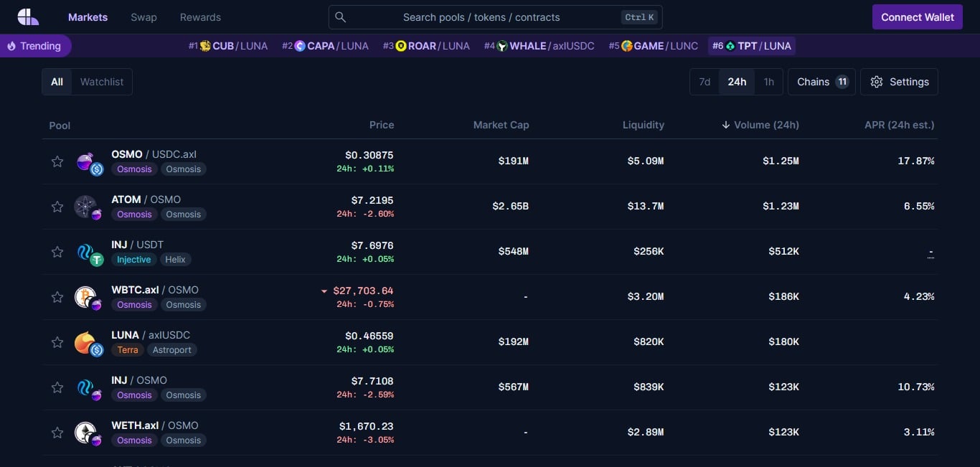Select the 1h timeframe option

[768, 82]
